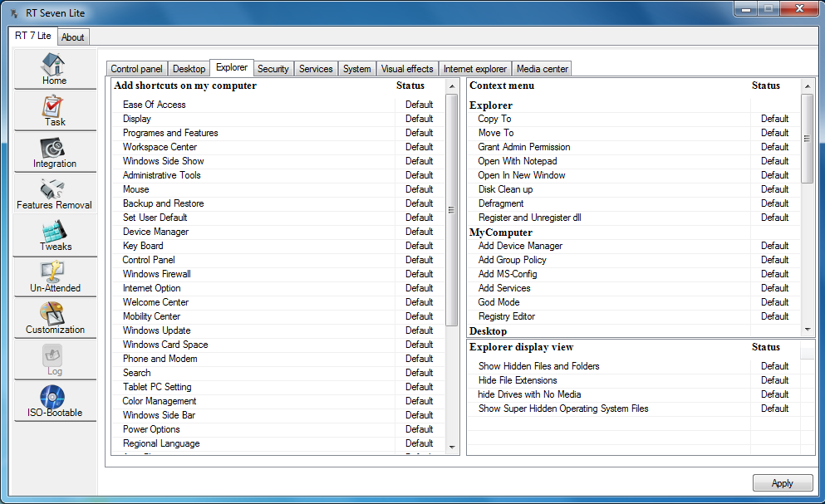
Task: Open the Media center tab
Action: tap(542, 69)
